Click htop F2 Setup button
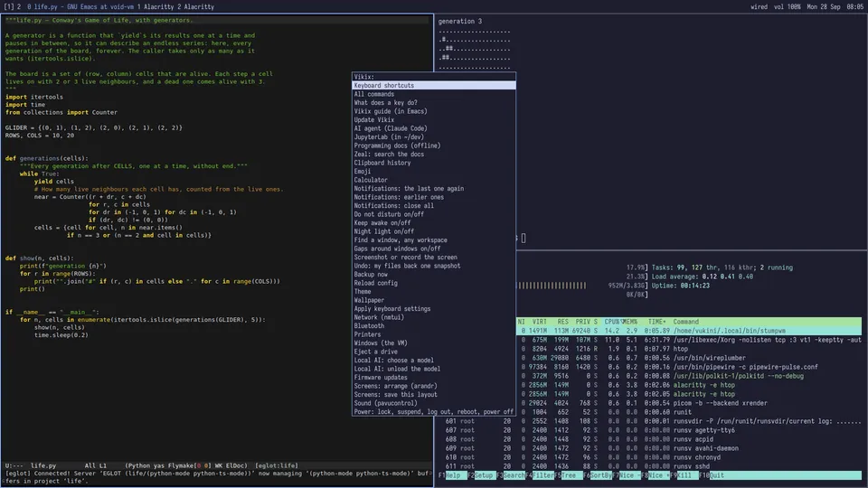 tap(479, 475)
